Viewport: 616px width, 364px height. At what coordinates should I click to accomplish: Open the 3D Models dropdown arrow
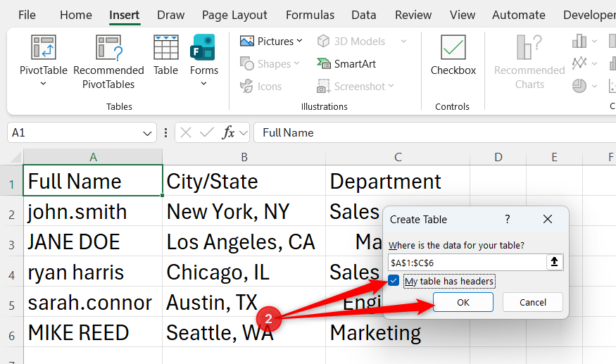click(x=403, y=41)
